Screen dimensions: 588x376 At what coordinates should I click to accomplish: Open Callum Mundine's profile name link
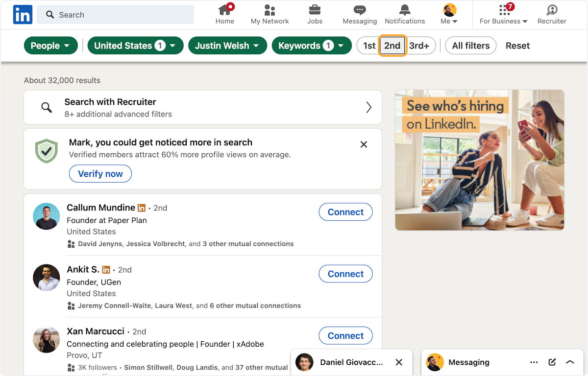101,208
